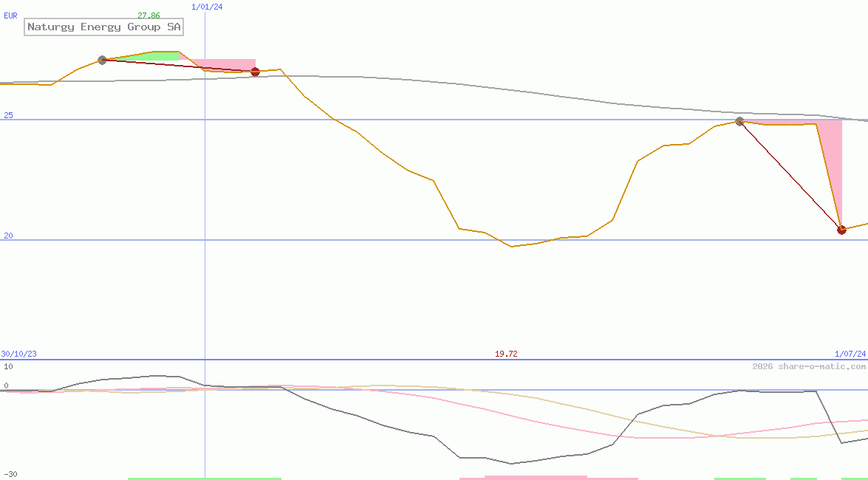Click the red trade marker after 1/01/24
The image size is (868, 480).
pyautogui.click(x=255, y=72)
